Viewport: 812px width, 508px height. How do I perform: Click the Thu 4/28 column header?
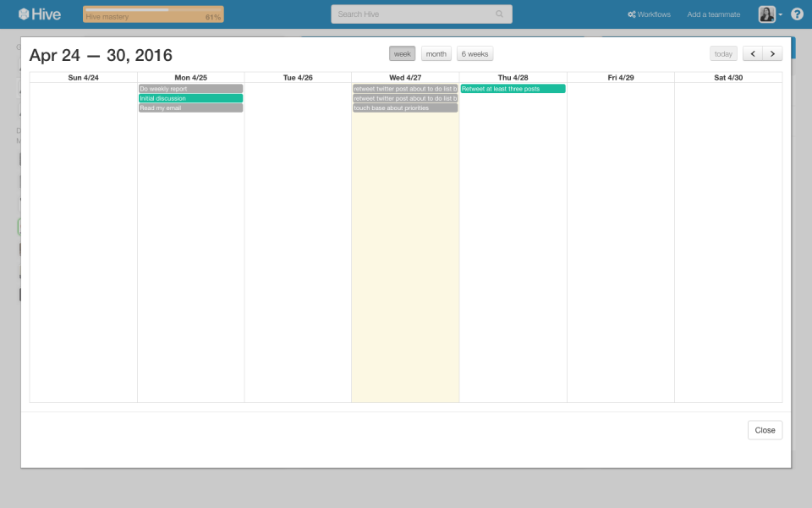(x=513, y=77)
